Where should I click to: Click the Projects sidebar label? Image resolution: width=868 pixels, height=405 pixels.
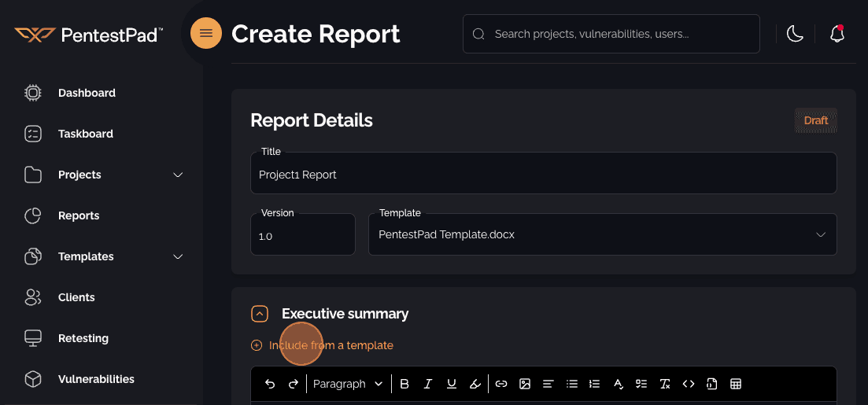[79, 175]
